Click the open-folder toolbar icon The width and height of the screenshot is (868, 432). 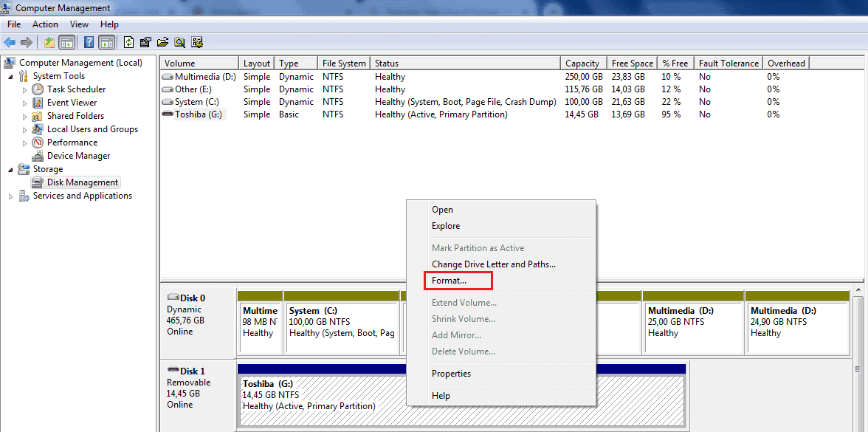coord(162,42)
